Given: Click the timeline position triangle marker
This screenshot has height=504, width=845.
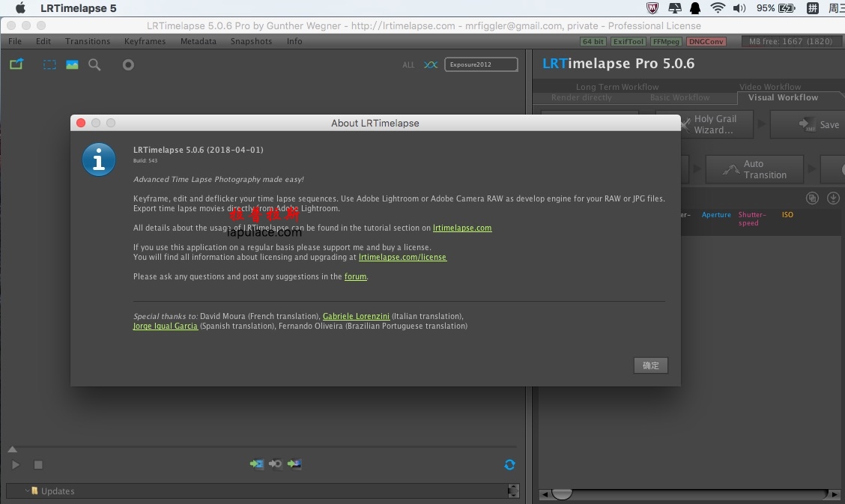Looking at the screenshot, I should (x=13, y=449).
